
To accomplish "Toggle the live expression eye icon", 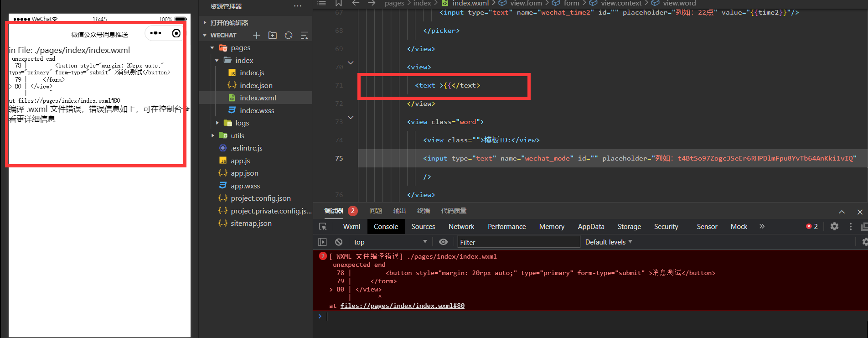I will 443,242.
